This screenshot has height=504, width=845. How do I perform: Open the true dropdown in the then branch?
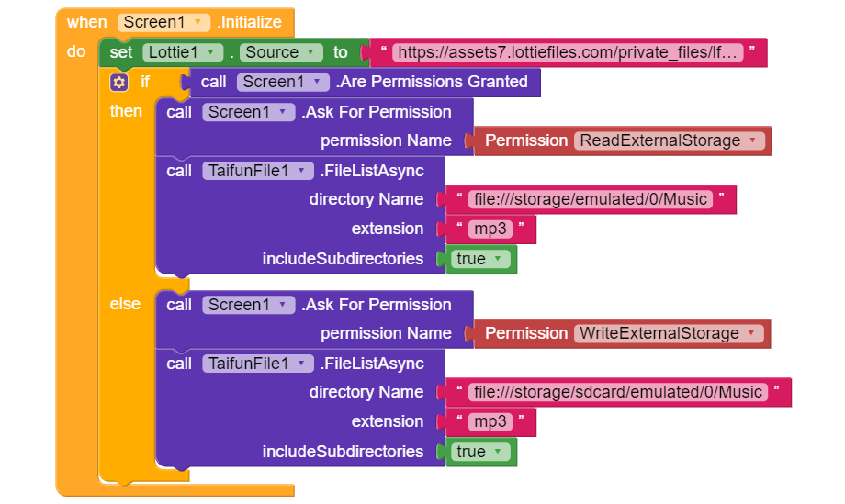click(480, 259)
